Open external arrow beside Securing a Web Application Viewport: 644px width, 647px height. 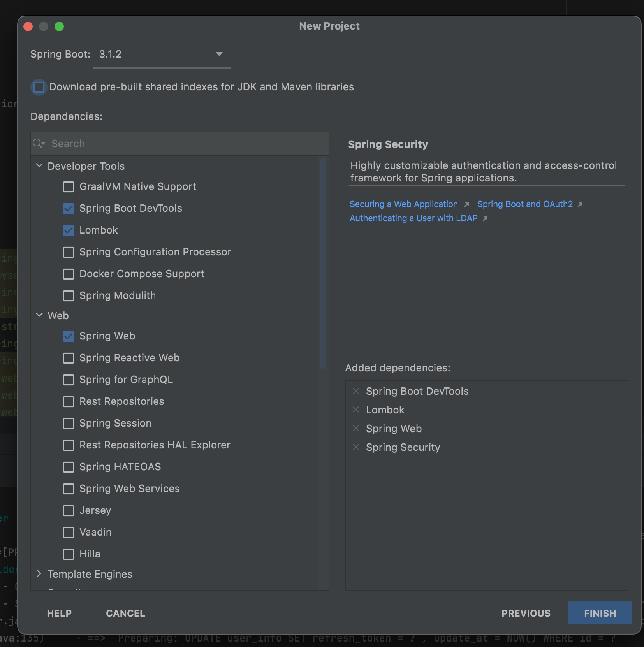coord(466,205)
